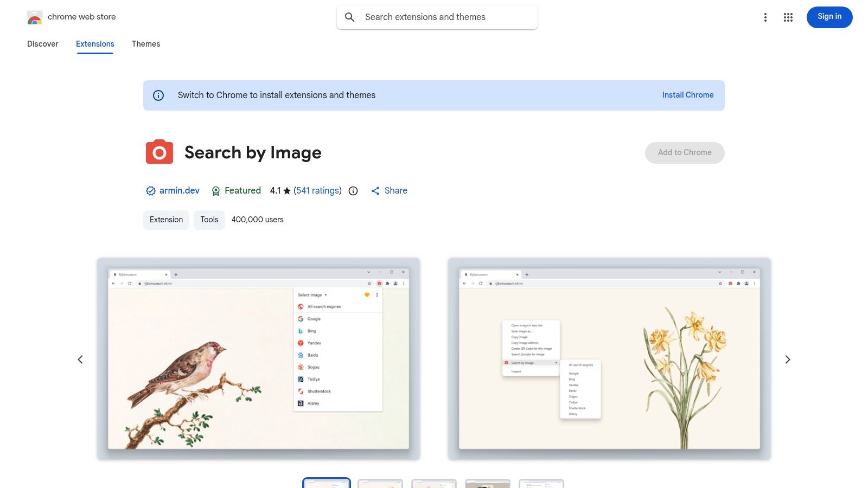Open the daffodil screenshot preview
The image size is (868, 488).
(x=609, y=359)
